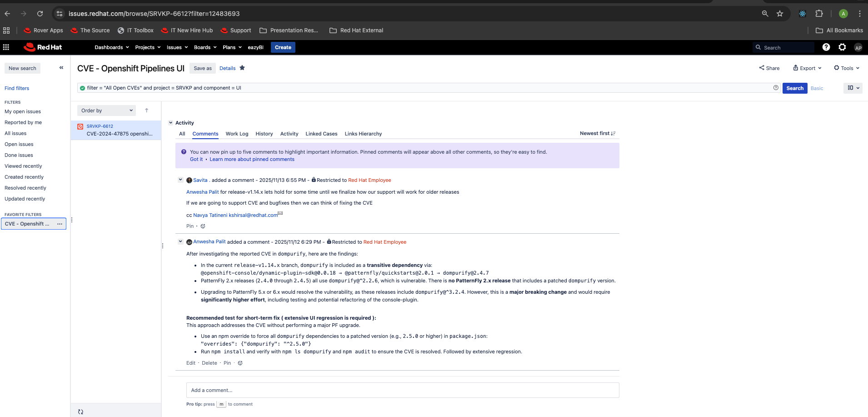Select issue SRVKP-6612 in results list
Image resolution: width=868 pixels, height=417 pixels.
[x=116, y=130]
